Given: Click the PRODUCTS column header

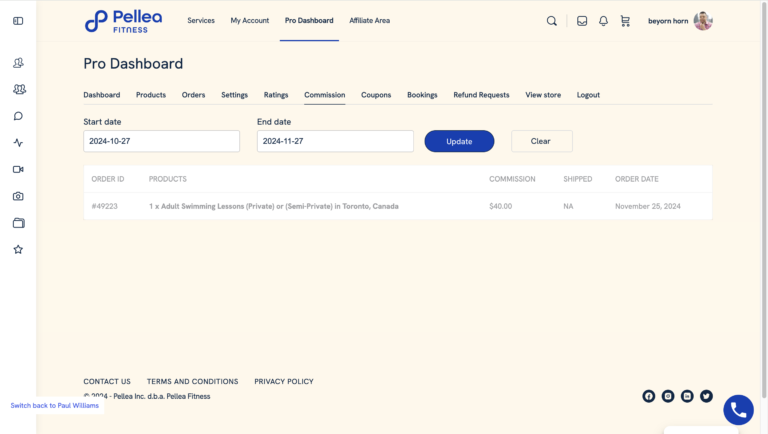Looking at the screenshot, I should click(x=168, y=179).
